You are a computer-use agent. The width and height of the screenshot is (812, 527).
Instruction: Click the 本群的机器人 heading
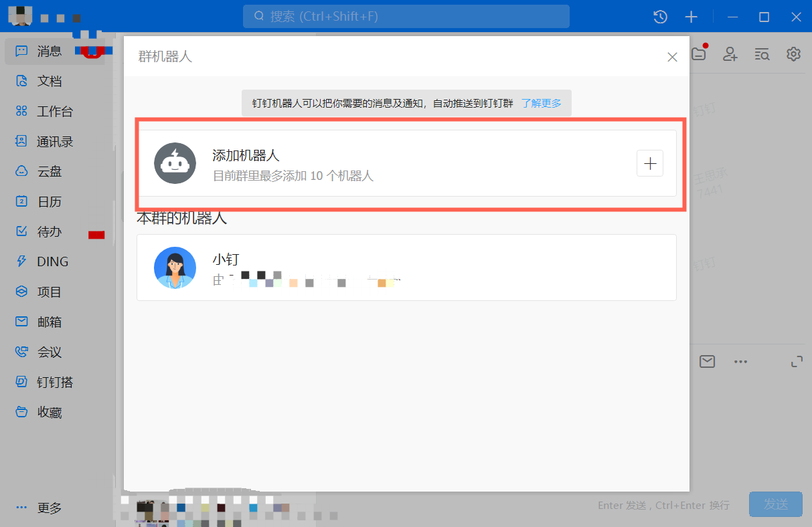pyautogui.click(x=182, y=218)
